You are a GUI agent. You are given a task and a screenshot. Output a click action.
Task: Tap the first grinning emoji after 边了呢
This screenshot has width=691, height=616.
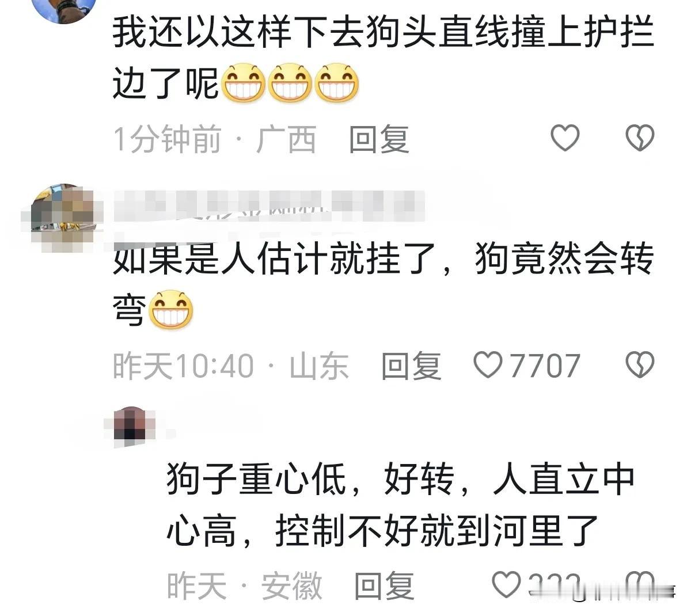pos(244,83)
